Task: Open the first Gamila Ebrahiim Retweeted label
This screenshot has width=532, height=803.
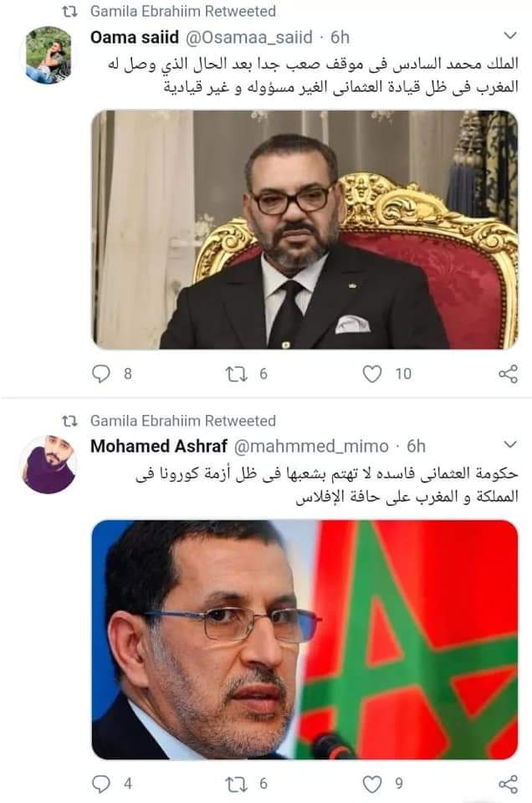Action: [183, 11]
